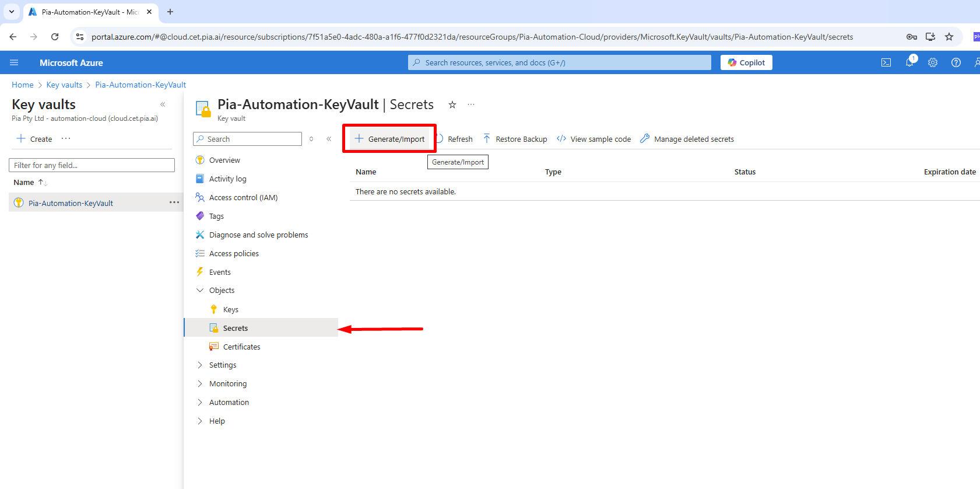
Task: Click the install app icon in address bar
Action: [930, 37]
